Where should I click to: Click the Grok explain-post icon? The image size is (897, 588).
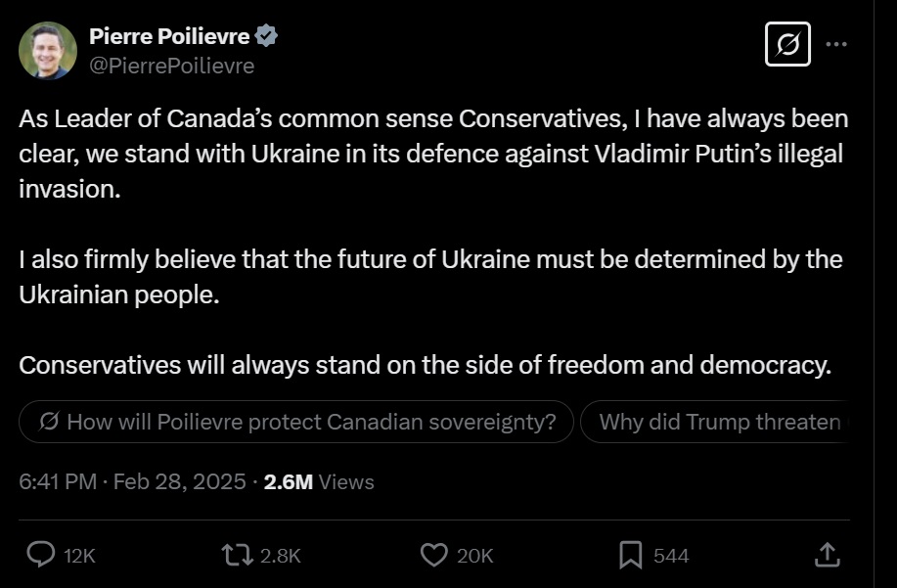pyautogui.click(x=787, y=44)
